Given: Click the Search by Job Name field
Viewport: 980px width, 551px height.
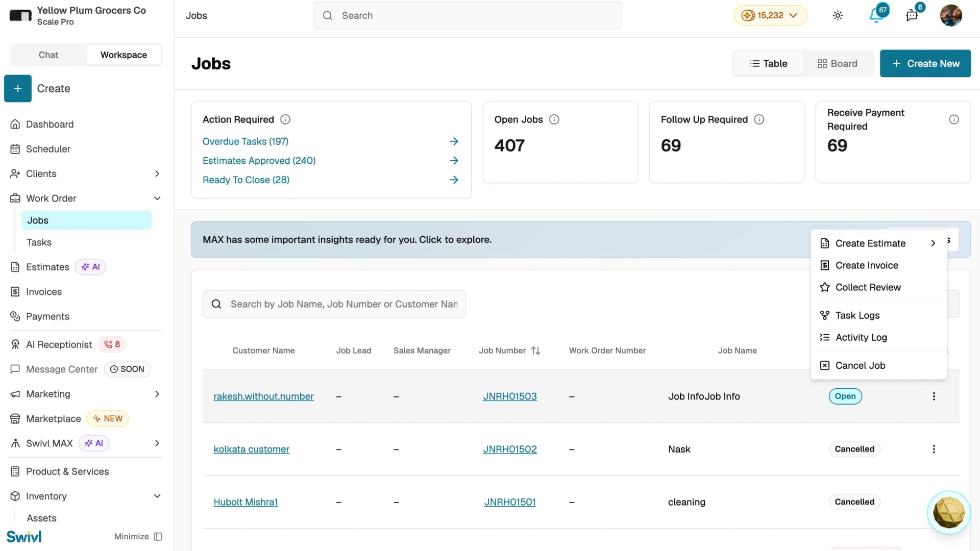Looking at the screenshot, I should [x=334, y=304].
